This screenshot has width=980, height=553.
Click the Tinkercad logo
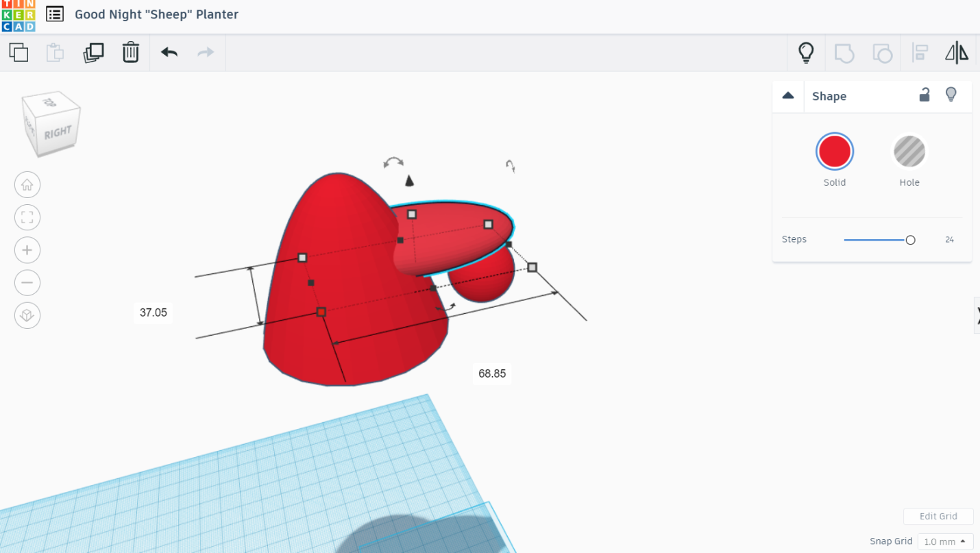coord(18,16)
